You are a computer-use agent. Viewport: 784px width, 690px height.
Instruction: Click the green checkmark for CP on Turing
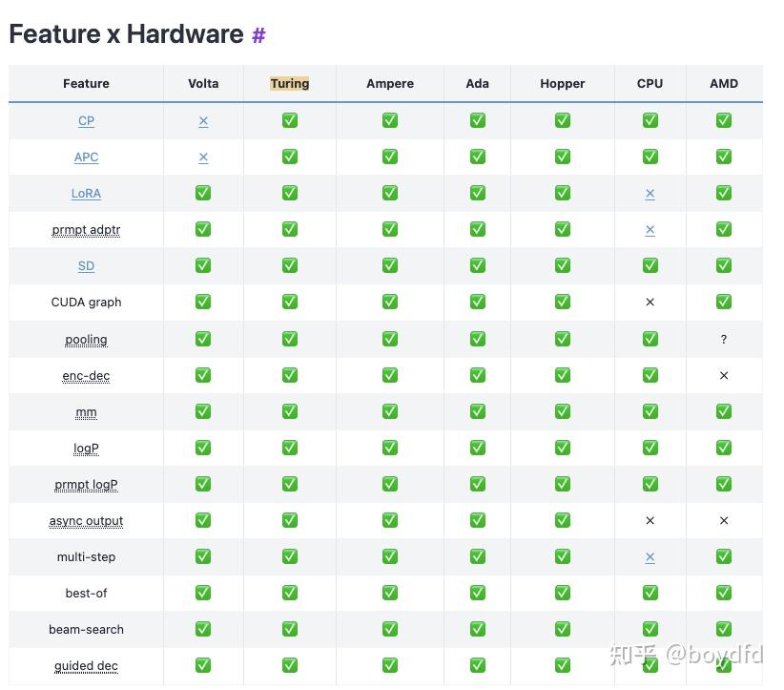pos(290,120)
